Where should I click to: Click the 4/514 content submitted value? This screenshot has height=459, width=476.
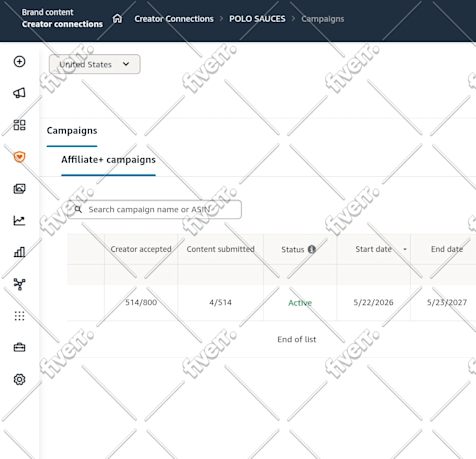click(x=220, y=302)
